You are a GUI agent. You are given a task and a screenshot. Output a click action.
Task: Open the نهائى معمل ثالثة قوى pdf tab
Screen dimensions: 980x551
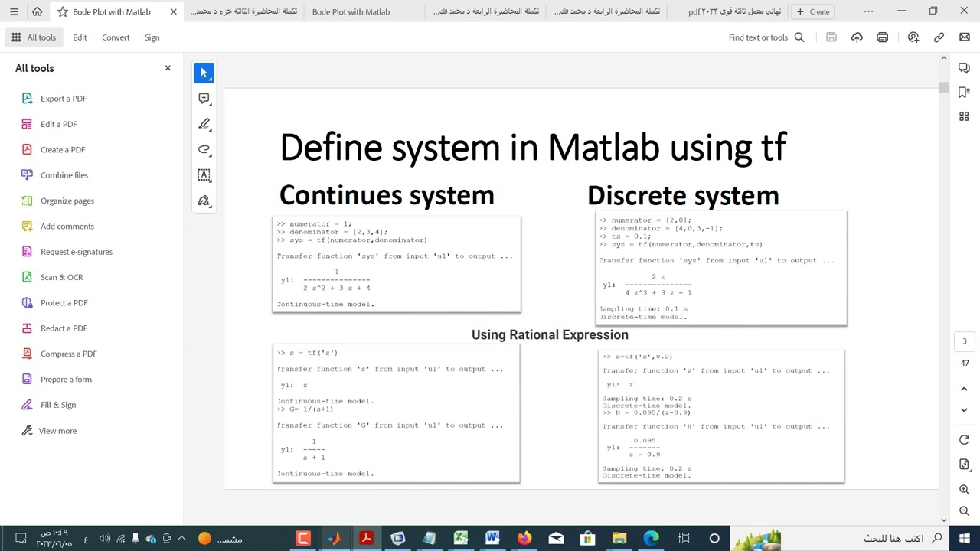coord(734,11)
